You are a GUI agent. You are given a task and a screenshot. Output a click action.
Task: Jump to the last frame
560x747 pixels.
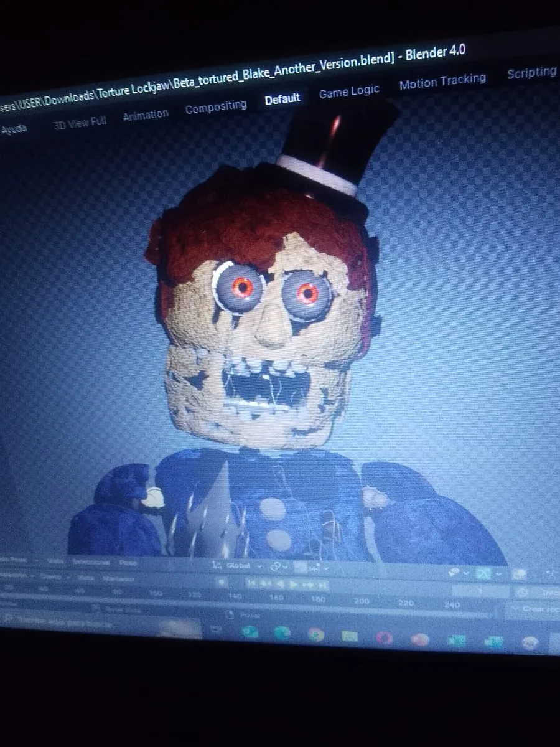coord(323,585)
